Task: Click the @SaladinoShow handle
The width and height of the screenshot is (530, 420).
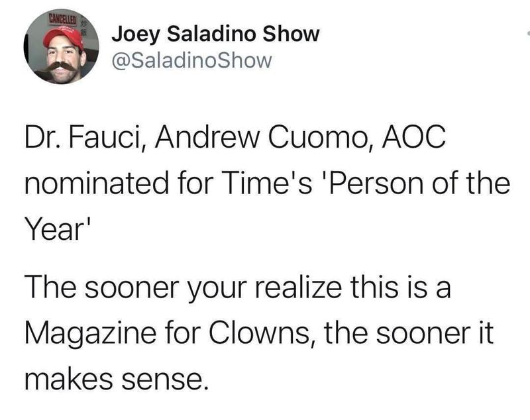Action: [x=191, y=60]
